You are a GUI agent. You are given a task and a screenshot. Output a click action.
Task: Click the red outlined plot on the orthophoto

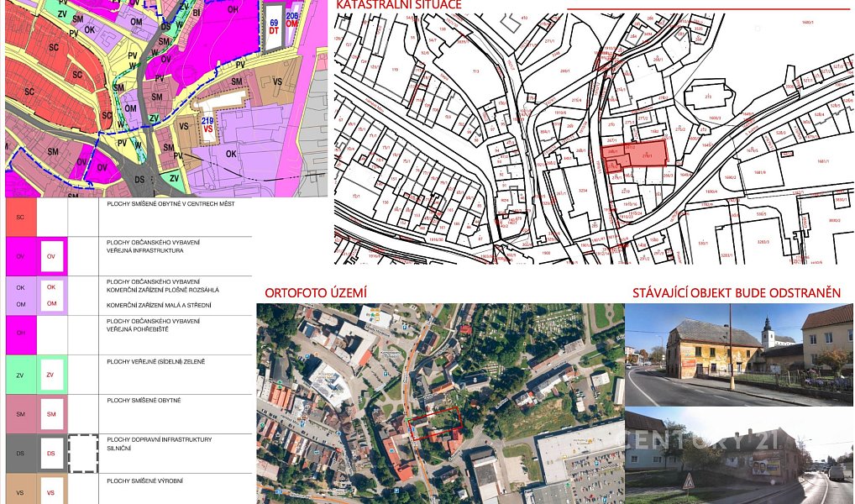(435, 423)
